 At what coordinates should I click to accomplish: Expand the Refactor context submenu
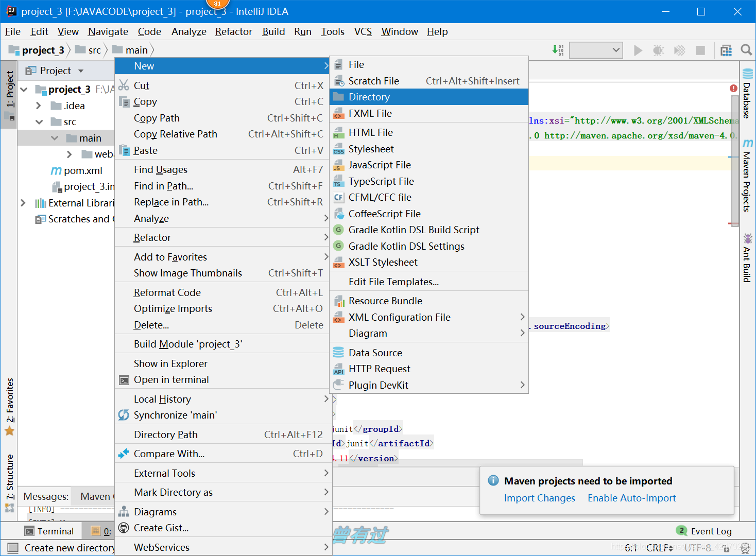(x=223, y=237)
